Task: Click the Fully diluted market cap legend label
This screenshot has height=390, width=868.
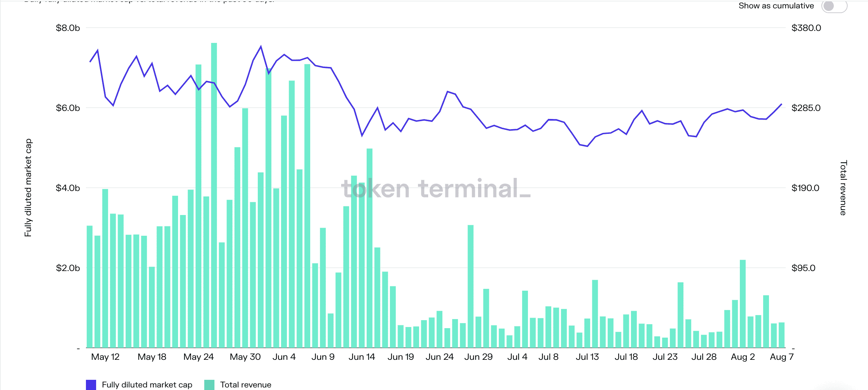Action: (x=147, y=385)
